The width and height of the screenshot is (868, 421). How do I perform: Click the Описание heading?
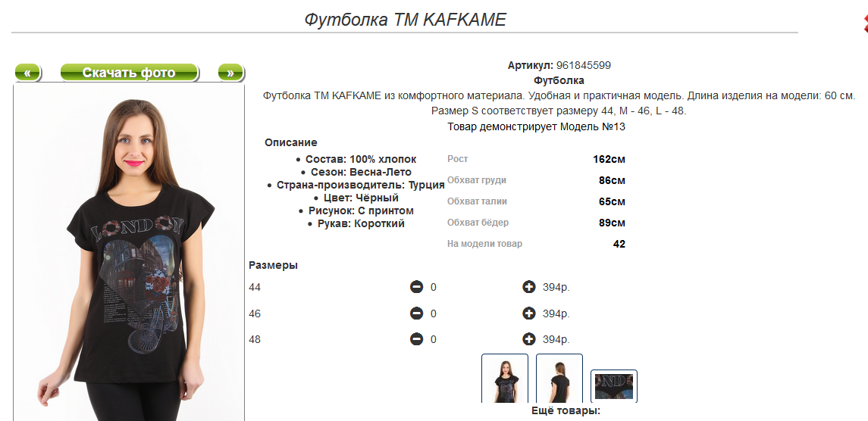[290, 142]
